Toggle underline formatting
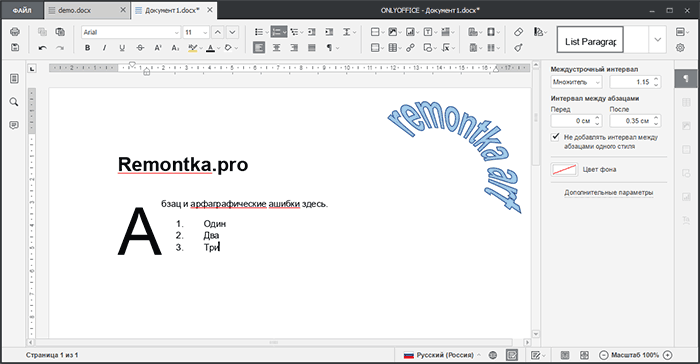 (122, 48)
